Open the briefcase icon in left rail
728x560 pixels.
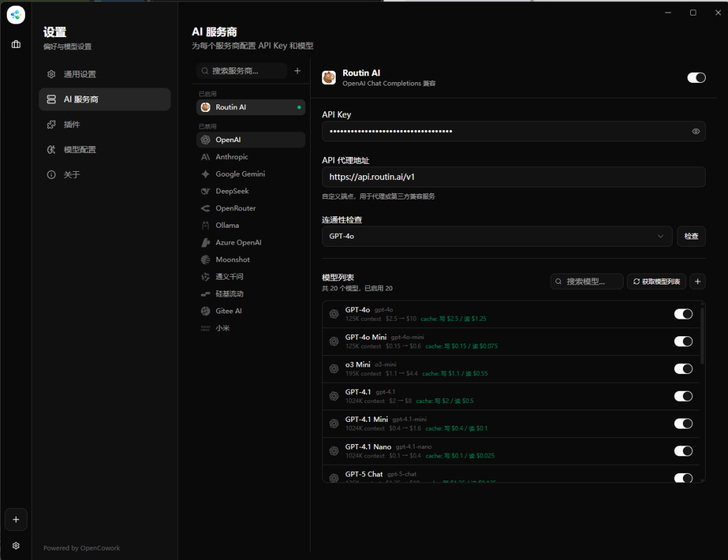[x=16, y=44]
